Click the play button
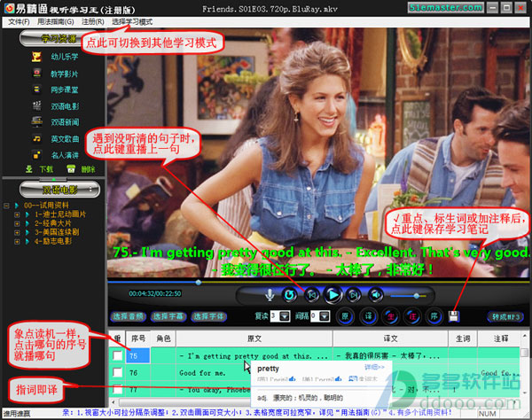Viewport: 532px width, 420px height. (332, 295)
